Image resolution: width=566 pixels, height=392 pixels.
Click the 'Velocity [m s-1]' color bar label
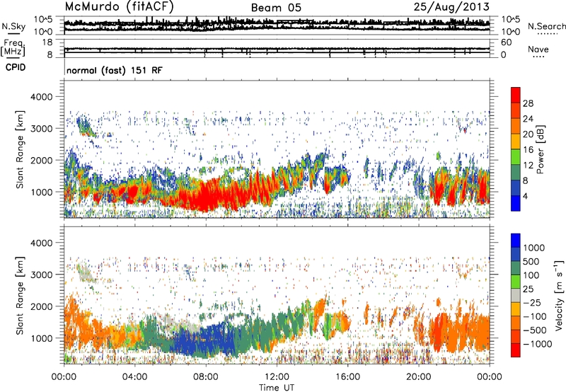pos(559,295)
